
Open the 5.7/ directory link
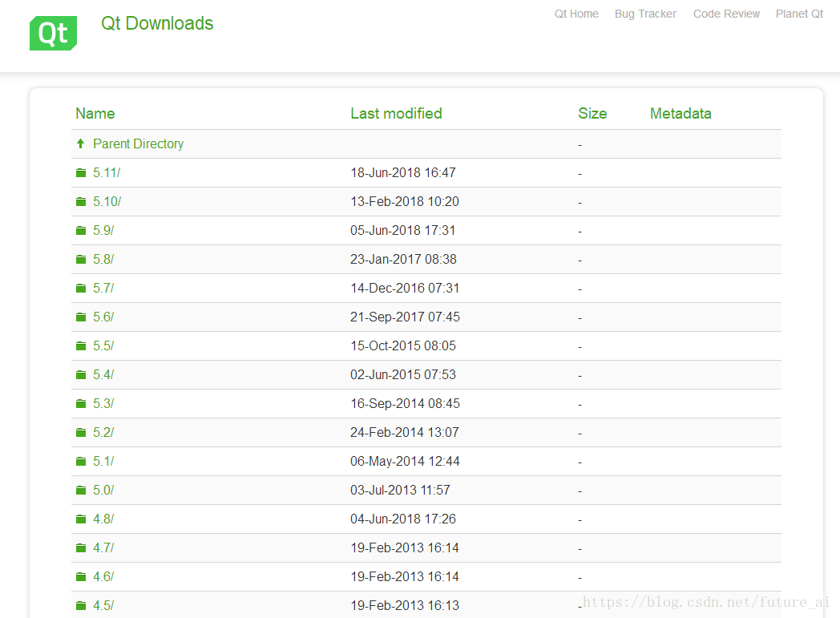tap(103, 288)
